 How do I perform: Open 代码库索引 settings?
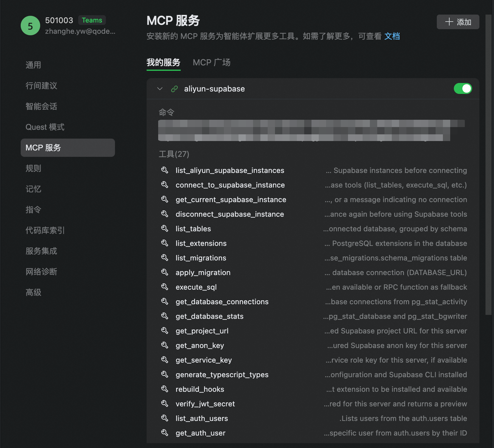point(68,230)
